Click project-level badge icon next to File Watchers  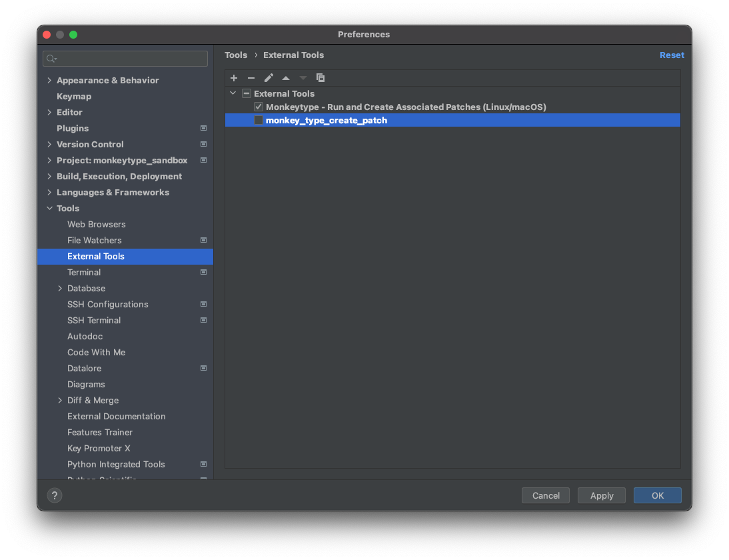click(203, 241)
